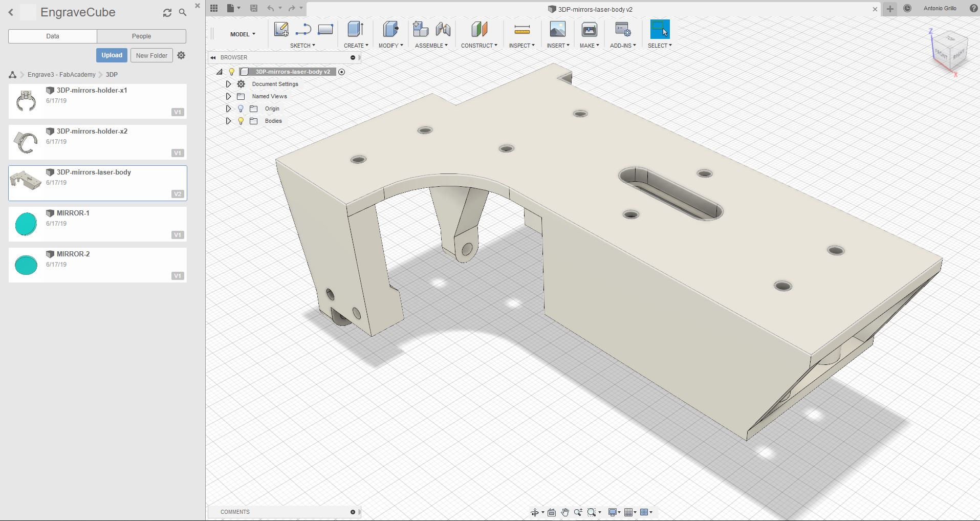Toggle the root component visibility bulb
This screenshot has width=980, height=521.
coord(232,72)
